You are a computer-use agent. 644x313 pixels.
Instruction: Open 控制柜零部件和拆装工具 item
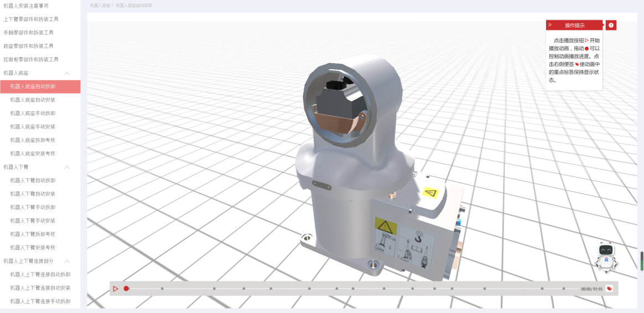[31, 59]
